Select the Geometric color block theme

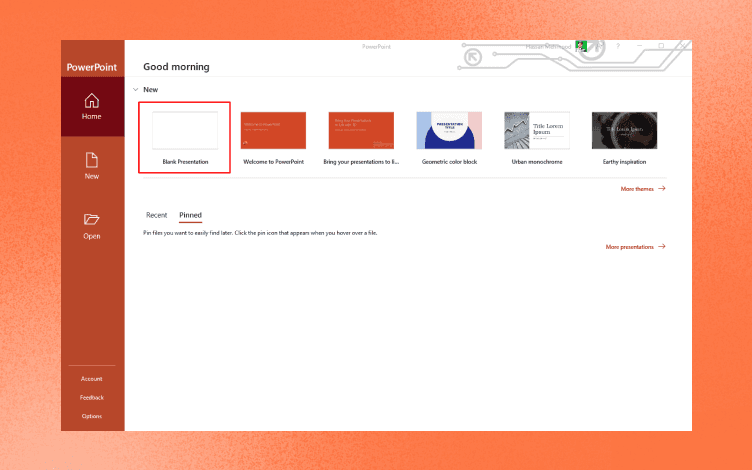[x=449, y=138]
